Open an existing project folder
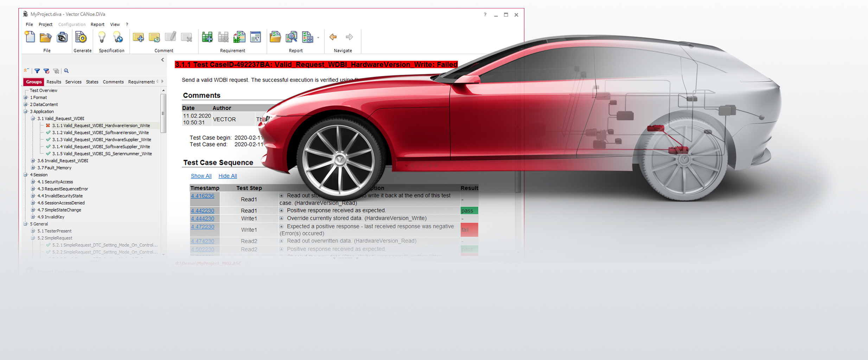868x360 pixels. (46, 37)
